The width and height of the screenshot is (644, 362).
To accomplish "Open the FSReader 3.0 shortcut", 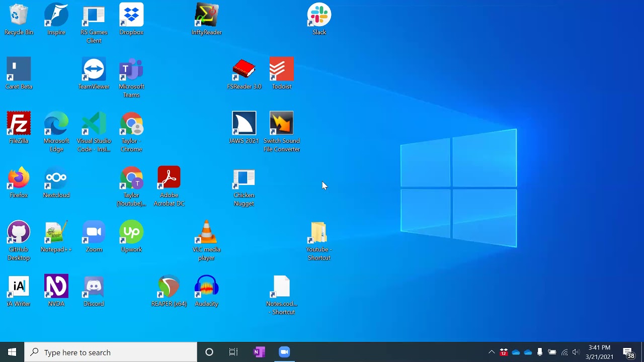I will point(244,74).
